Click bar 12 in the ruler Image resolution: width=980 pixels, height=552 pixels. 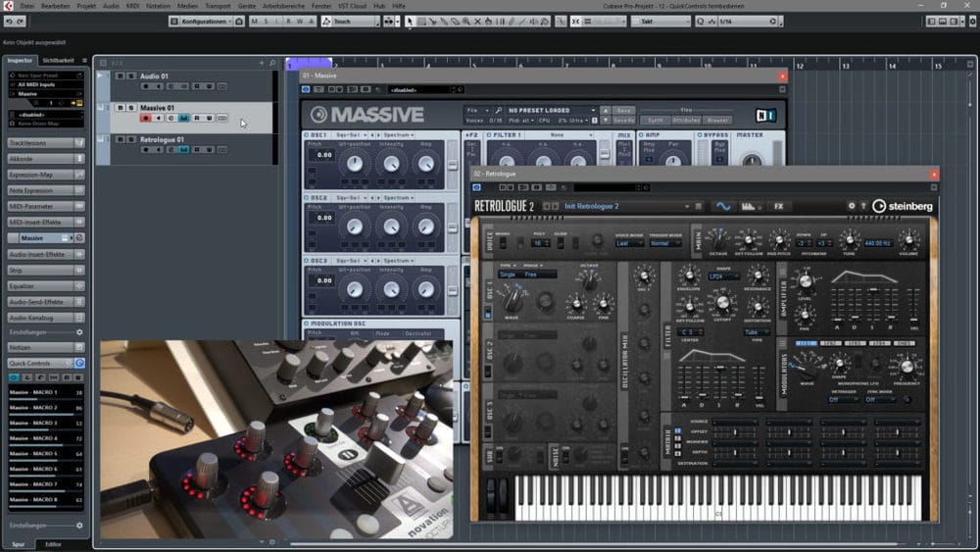800,65
